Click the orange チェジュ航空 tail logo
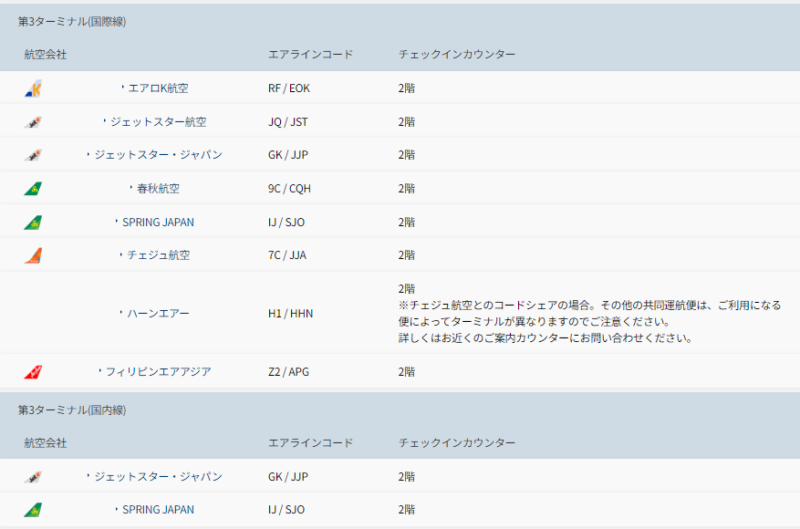The width and height of the screenshot is (800, 529). (33, 255)
